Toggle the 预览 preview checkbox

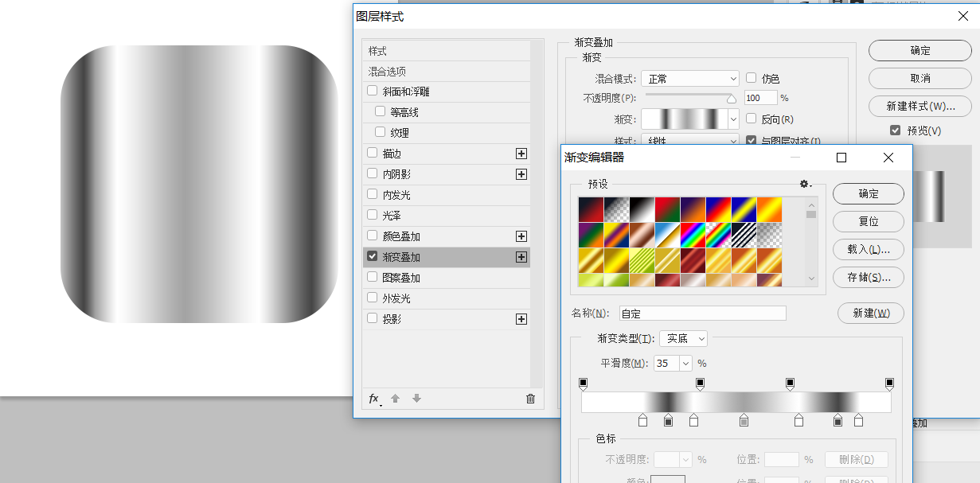pyautogui.click(x=896, y=130)
